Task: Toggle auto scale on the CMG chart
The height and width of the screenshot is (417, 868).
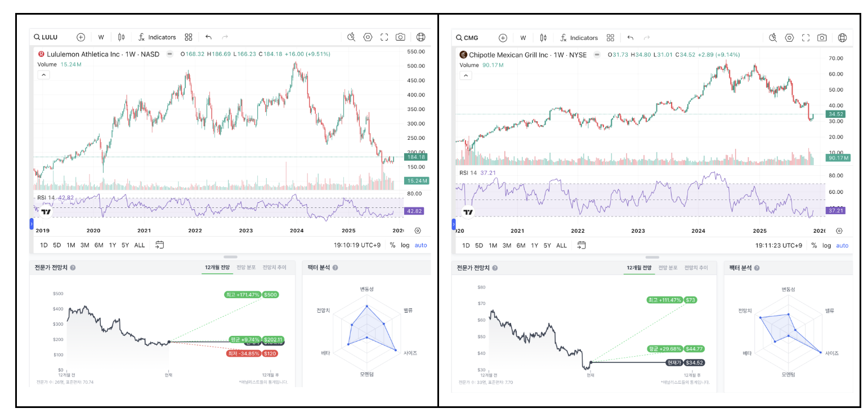Action: [x=842, y=245]
